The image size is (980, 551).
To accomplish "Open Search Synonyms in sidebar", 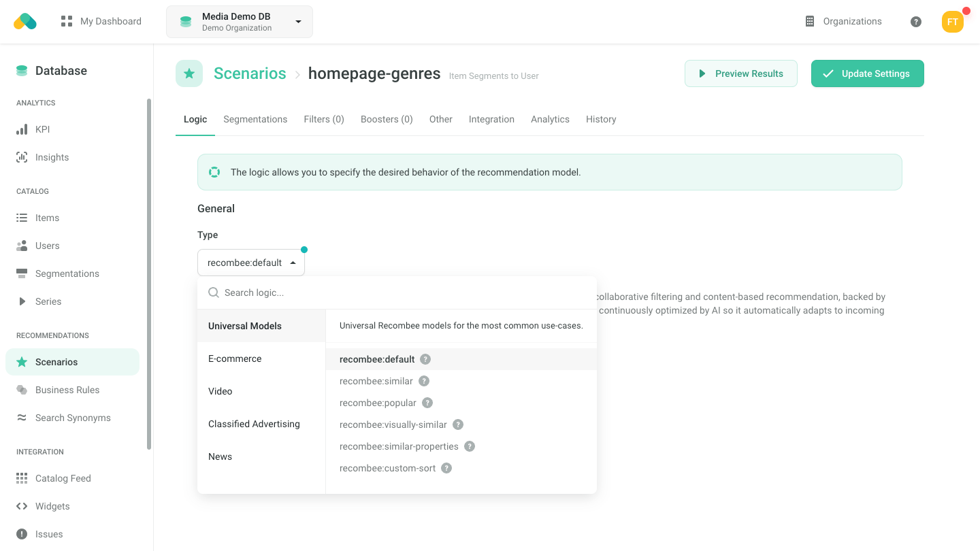I will [72, 418].
